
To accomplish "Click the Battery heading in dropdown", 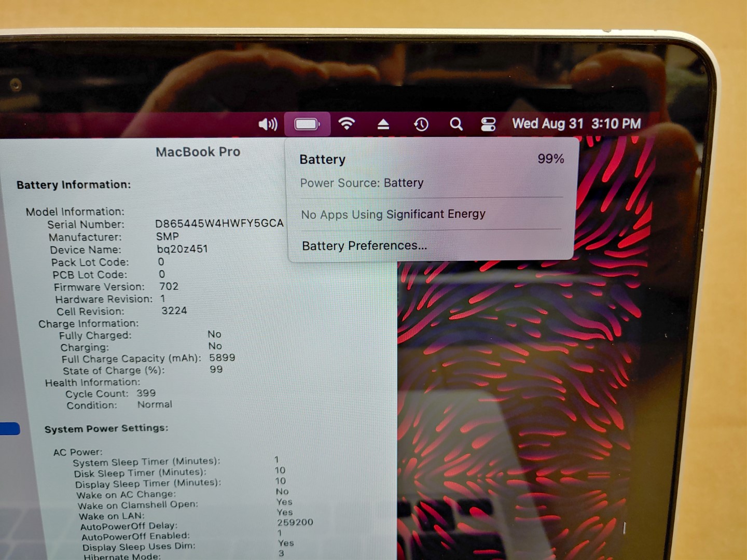I will coord(322,160).
